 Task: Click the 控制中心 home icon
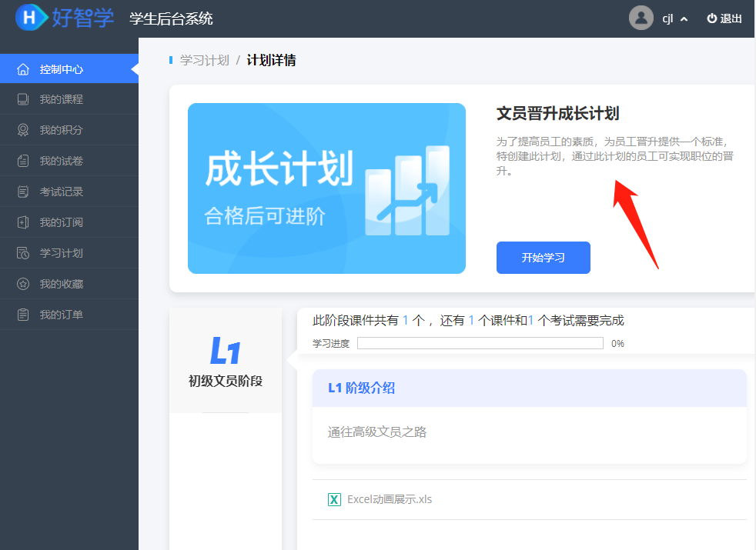click(22, 69)
